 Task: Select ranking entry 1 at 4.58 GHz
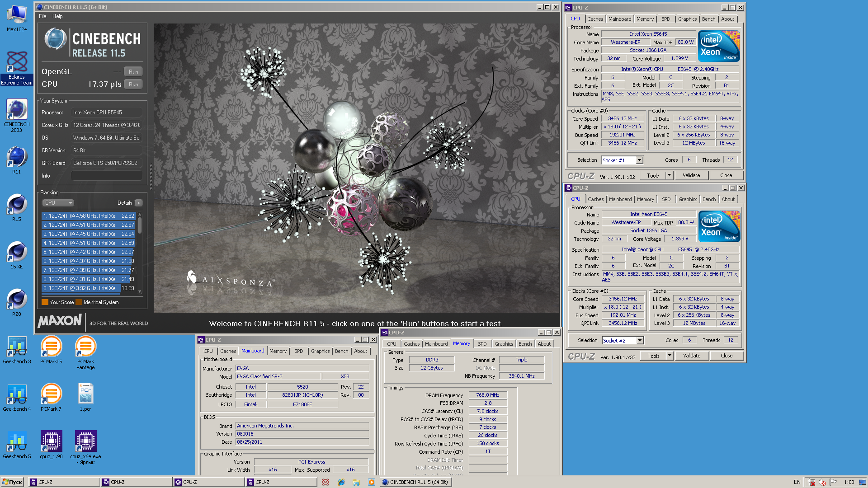89,216
